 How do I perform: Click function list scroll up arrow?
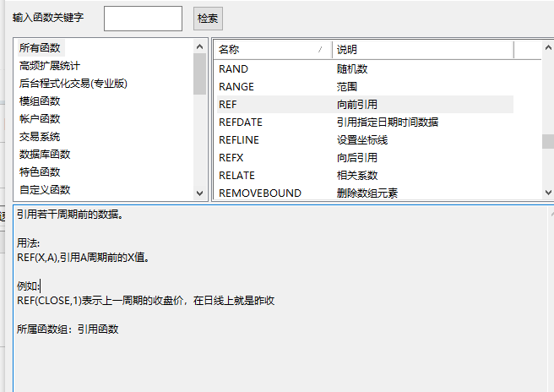[x=548, y=47]
